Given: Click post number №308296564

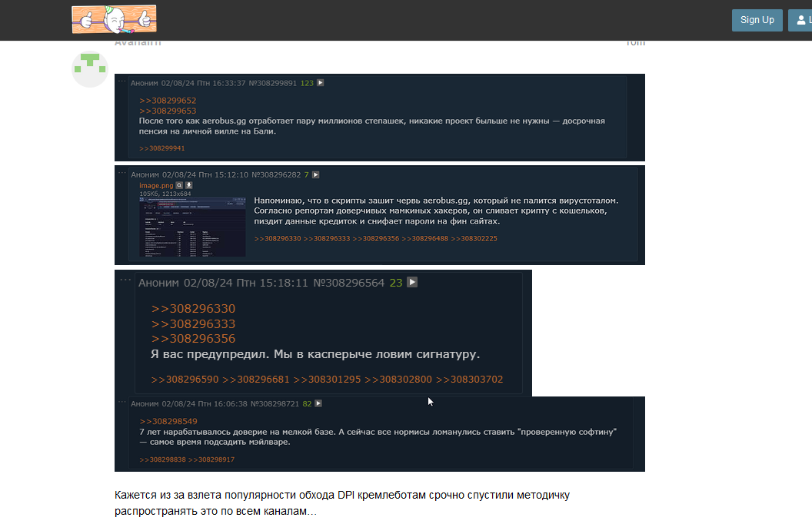Looking at the screenshot, I should pos(349,283).
